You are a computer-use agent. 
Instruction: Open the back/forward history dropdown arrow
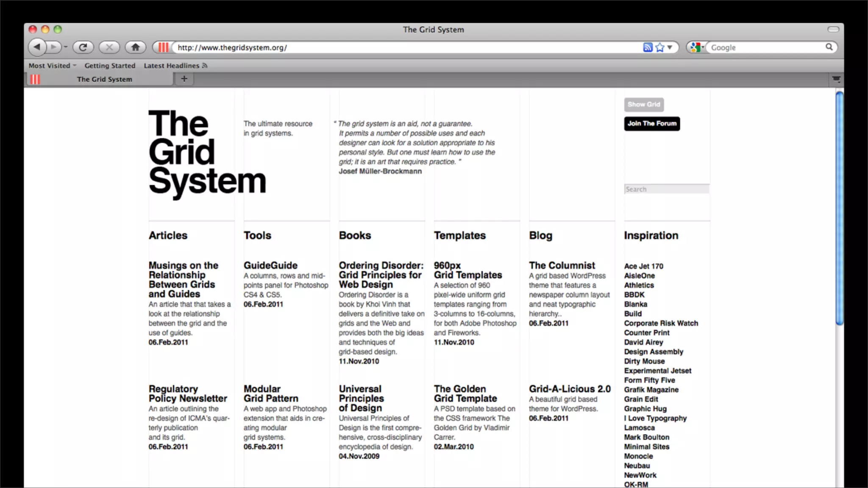coord(66,47)
